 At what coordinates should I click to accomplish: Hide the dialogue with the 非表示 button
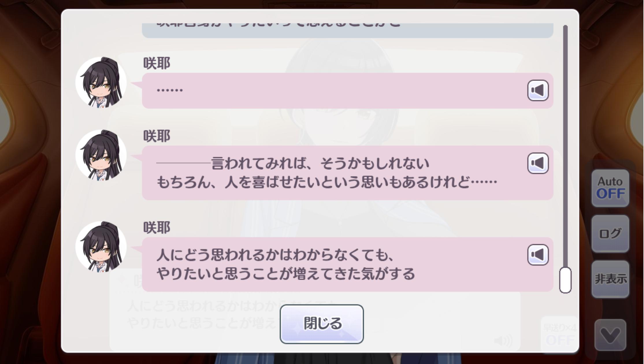610,279
